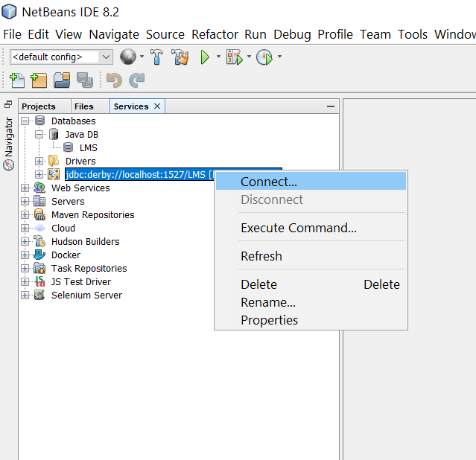Collapse the Java DB node
Viewport: 476px width, 460px height.
39,135
